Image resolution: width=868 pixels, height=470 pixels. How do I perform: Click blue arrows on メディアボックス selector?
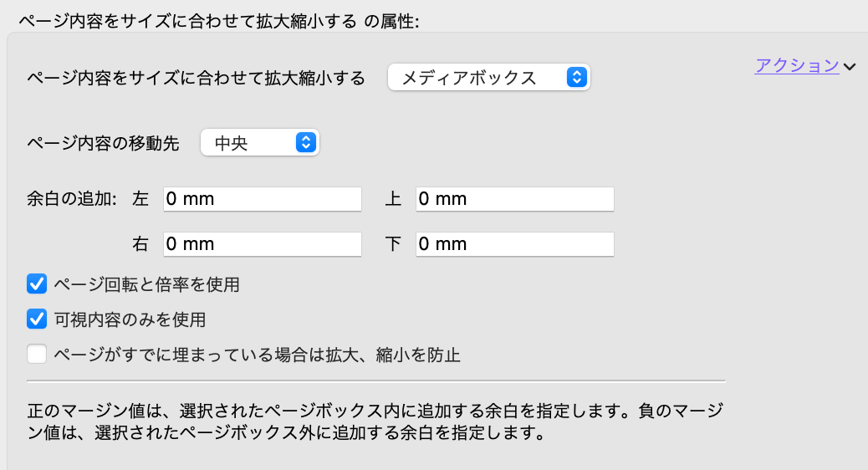click(576, 78)
